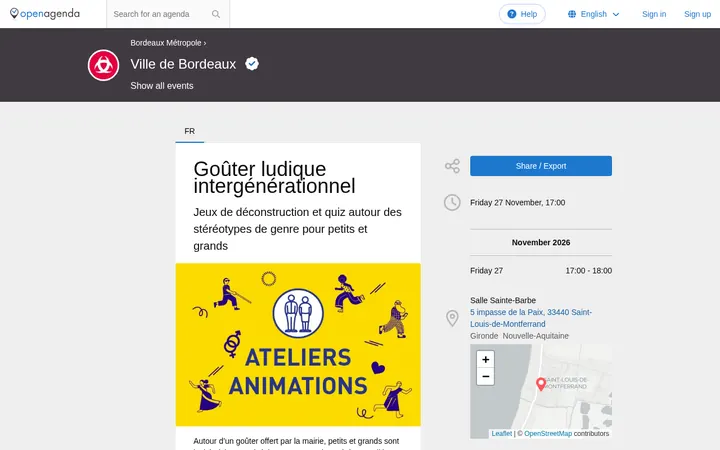Viewport: 720px width, 450px height.
Task: Go to Bordeaux Métropole breadcrumb
Action: (x=166, y=43)
